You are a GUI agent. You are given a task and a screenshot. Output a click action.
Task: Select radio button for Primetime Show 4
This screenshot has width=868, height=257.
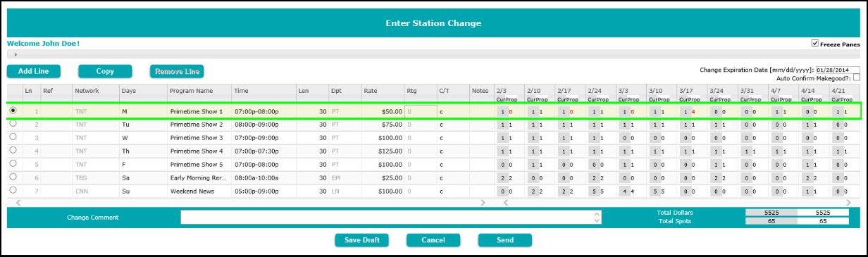[13, 151]
